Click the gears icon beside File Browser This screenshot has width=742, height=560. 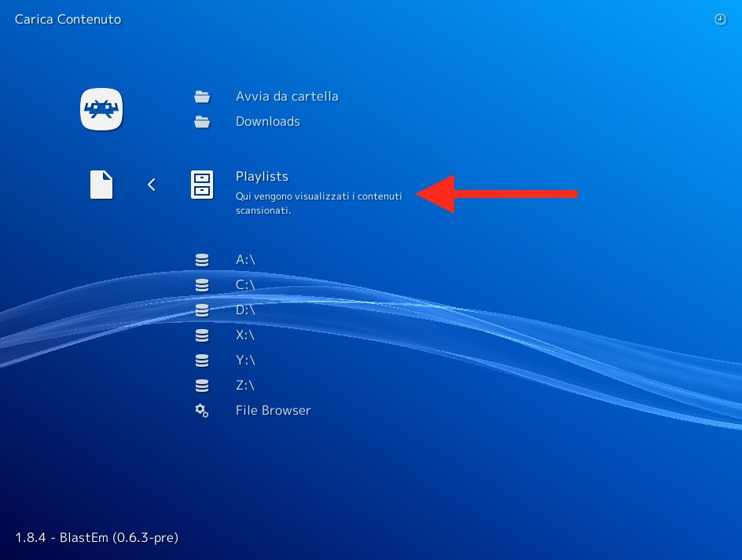point(202,411)
